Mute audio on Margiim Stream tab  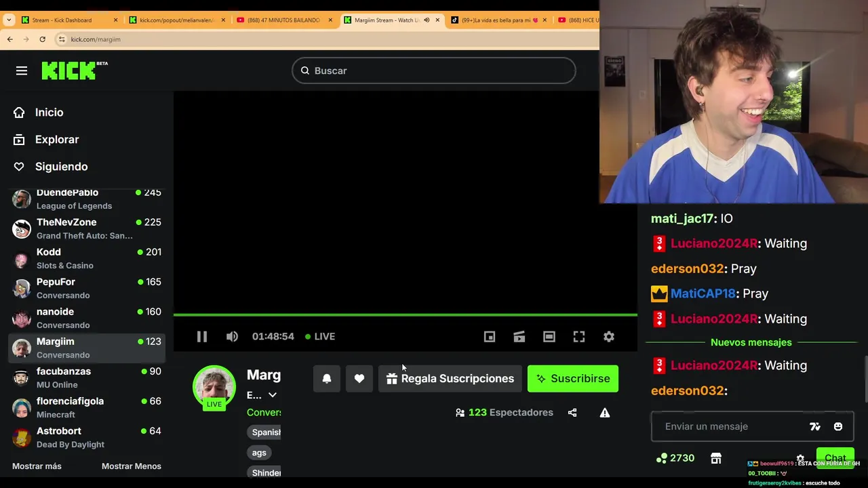coord(427,20)
